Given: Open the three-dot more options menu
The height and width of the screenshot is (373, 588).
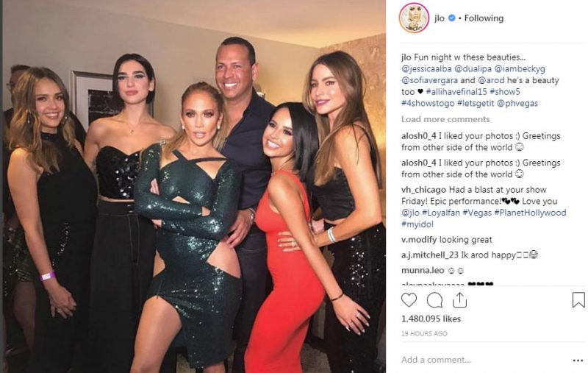Looking at the screenshot, I should (x=578, y=360).
